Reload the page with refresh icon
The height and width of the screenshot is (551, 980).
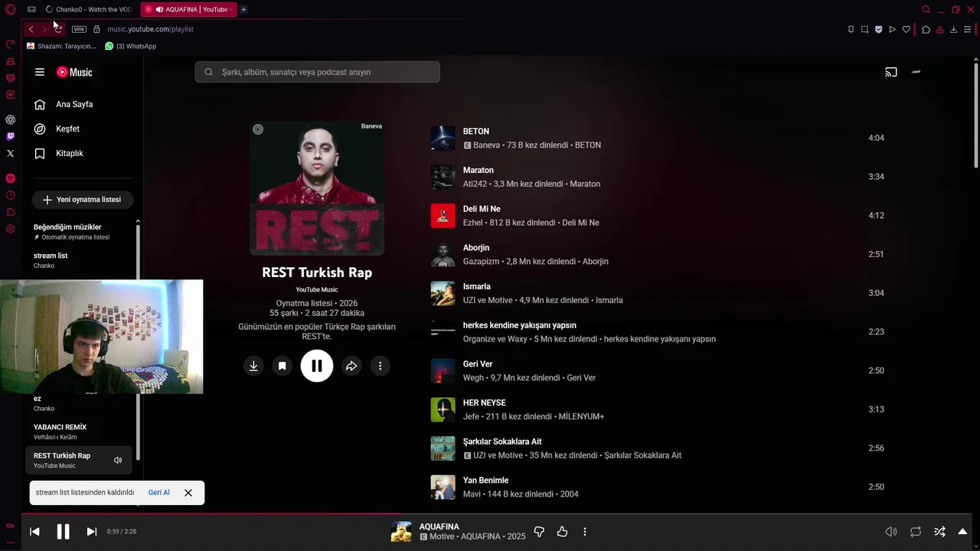click(x=58, y=29)
